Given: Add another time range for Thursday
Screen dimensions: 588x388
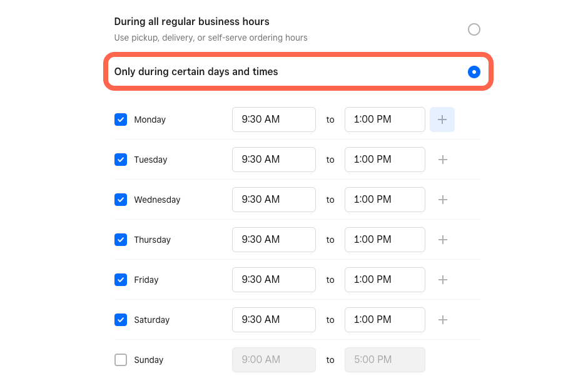Looking at the screenshot, I should (x=442, y=240).
